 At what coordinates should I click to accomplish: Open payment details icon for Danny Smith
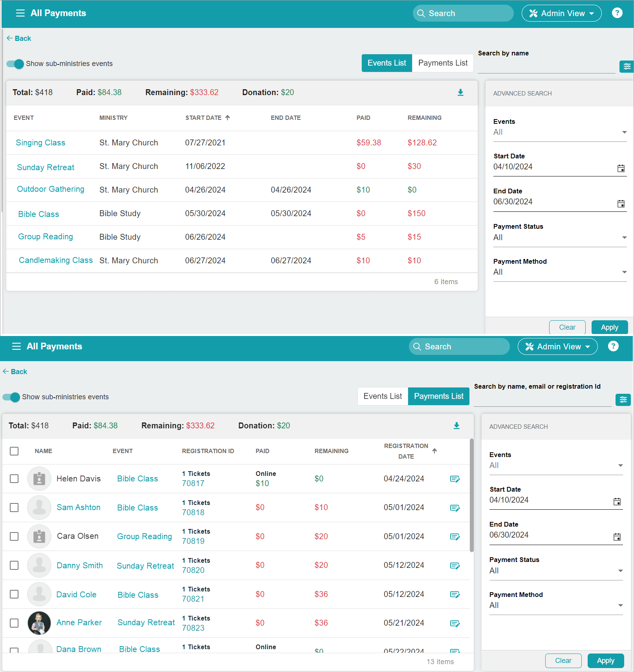click(455, 566)
